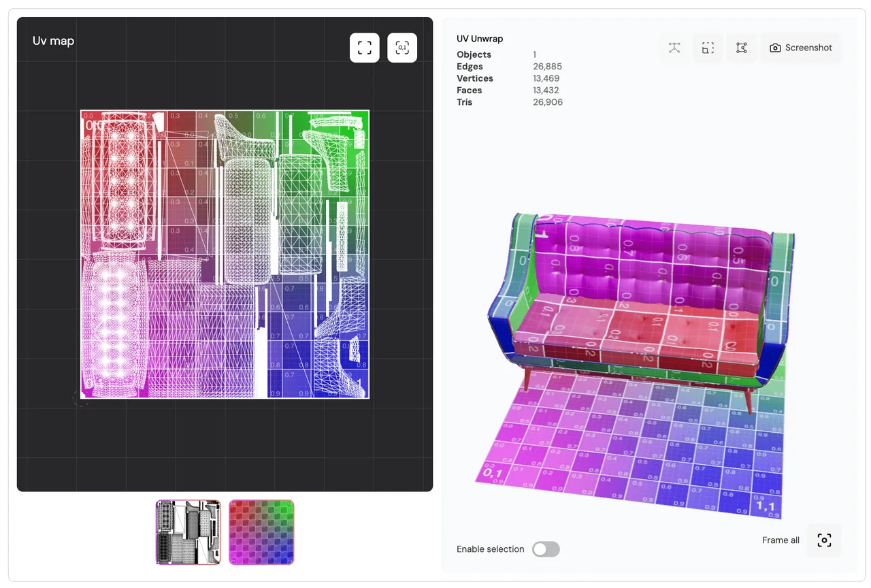Screen dimensions: 871x588
Task: Select the wireframe UV layout thumbnail
Action: tap(188, 532)
